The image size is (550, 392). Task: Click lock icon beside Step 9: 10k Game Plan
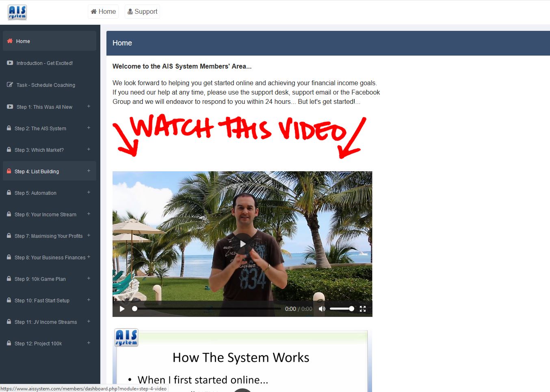tap(9, 278)
